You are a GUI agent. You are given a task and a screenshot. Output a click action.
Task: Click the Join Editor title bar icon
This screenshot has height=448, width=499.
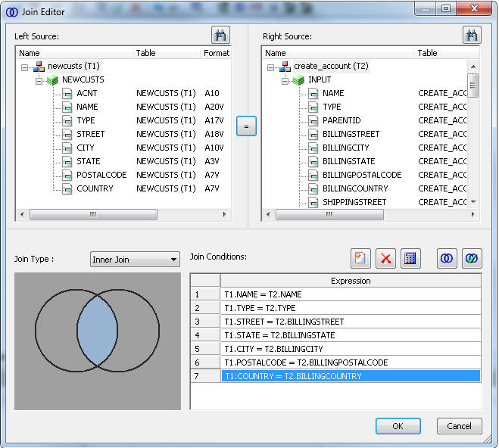click(12, 12)
